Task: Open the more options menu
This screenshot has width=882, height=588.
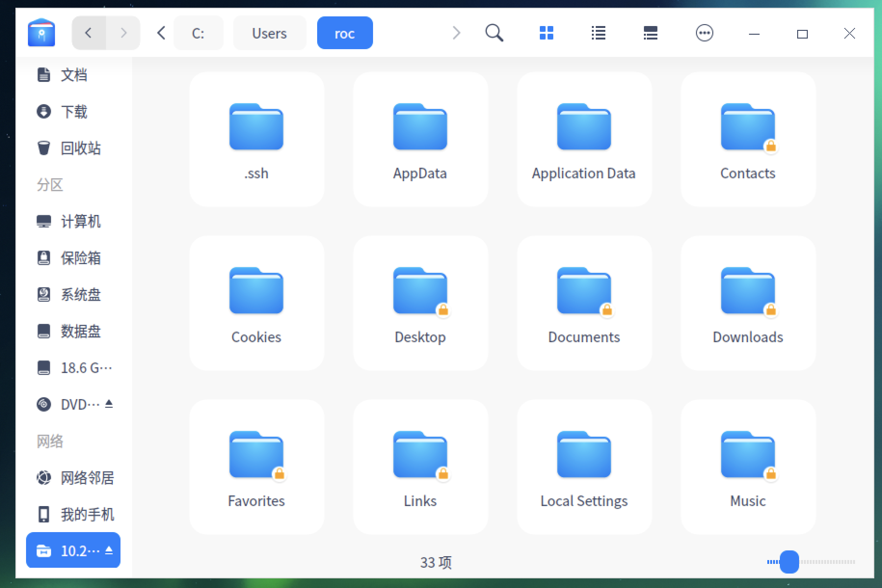Action: pyautogui.click(x=705, y=33)
